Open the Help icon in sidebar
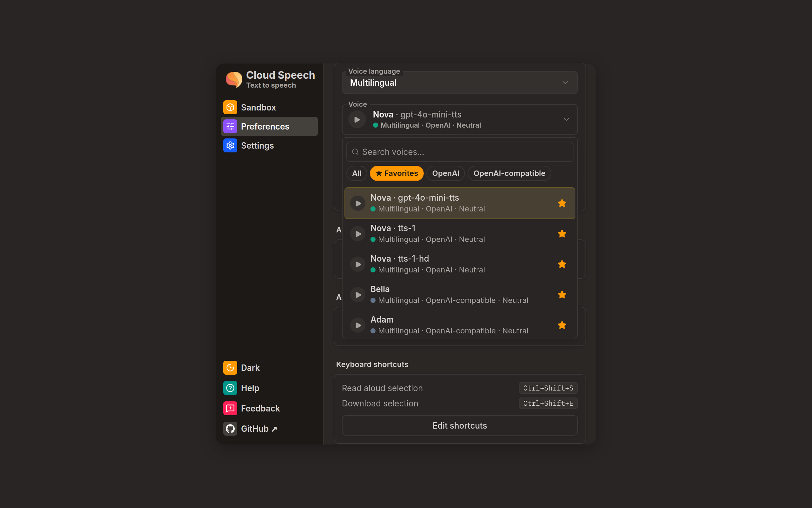Image resolution: width=812 pixels, height=508 pixels. click(230, 388)
